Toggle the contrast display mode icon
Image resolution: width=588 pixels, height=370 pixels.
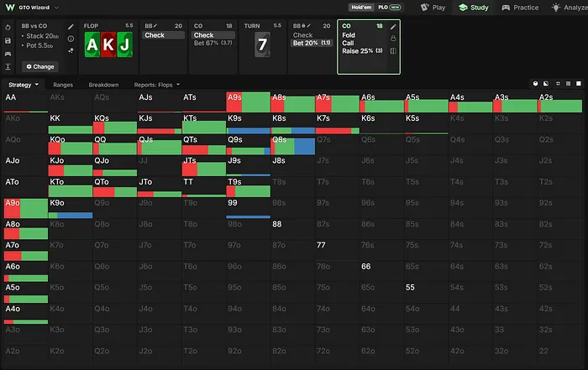(x=546, y=84)
